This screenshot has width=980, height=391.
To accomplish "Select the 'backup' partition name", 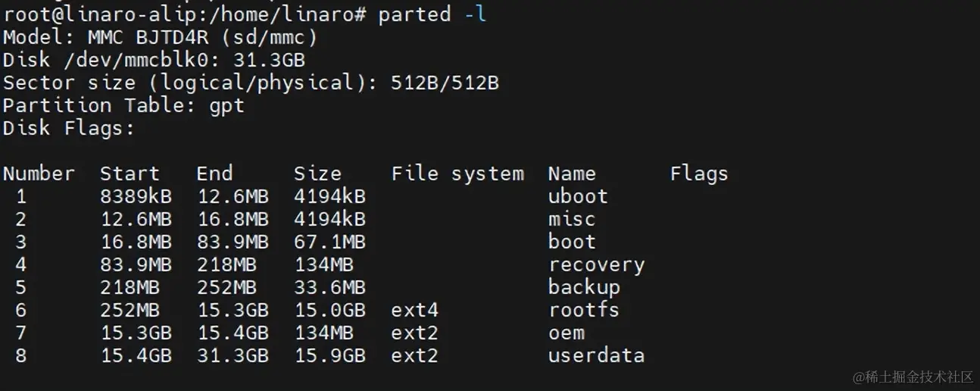I will coord(584,288).
